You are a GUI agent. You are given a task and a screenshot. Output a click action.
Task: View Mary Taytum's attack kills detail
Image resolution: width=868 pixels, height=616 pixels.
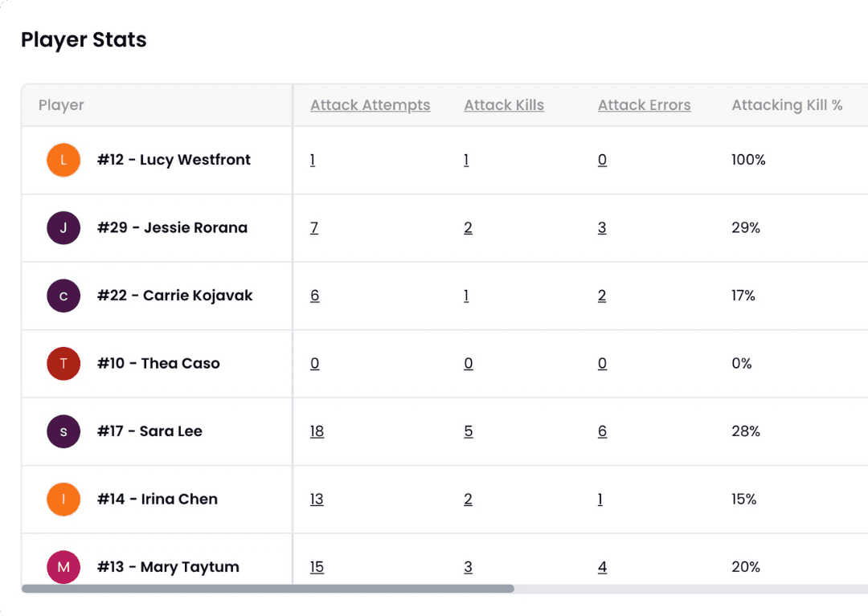(x=469, y=567)
